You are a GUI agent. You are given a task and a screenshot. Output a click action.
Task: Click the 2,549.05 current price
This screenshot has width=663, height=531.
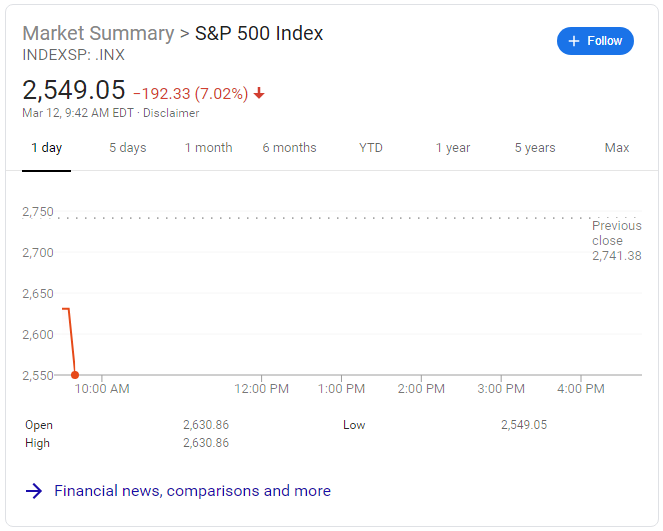[x=74, y=90]
